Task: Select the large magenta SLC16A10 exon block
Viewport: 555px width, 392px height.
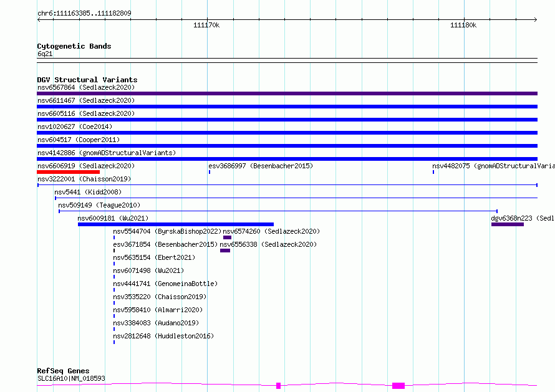Action: pos(398,386)
